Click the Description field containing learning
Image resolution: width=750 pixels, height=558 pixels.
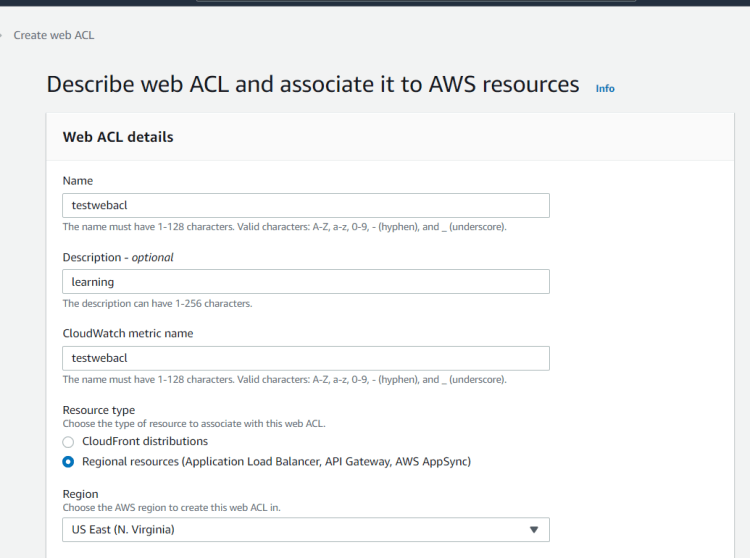[305, 282]
